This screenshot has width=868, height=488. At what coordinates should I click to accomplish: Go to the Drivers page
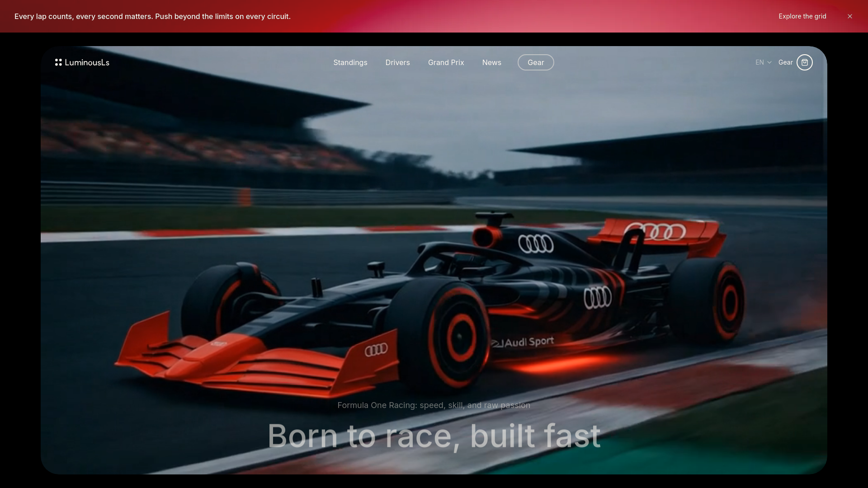click(x=398, y=62)
